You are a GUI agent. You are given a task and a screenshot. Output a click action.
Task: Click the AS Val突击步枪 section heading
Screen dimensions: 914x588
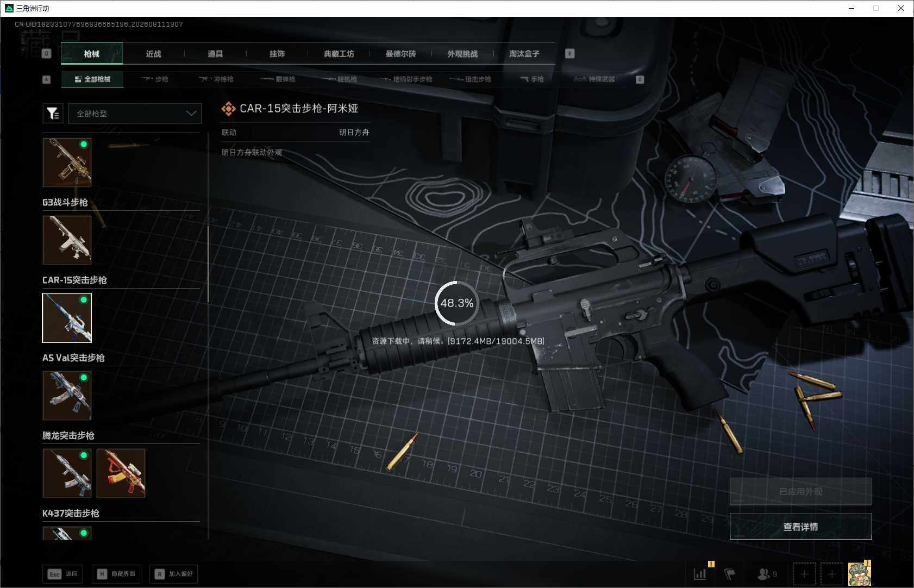click(73, 358)
